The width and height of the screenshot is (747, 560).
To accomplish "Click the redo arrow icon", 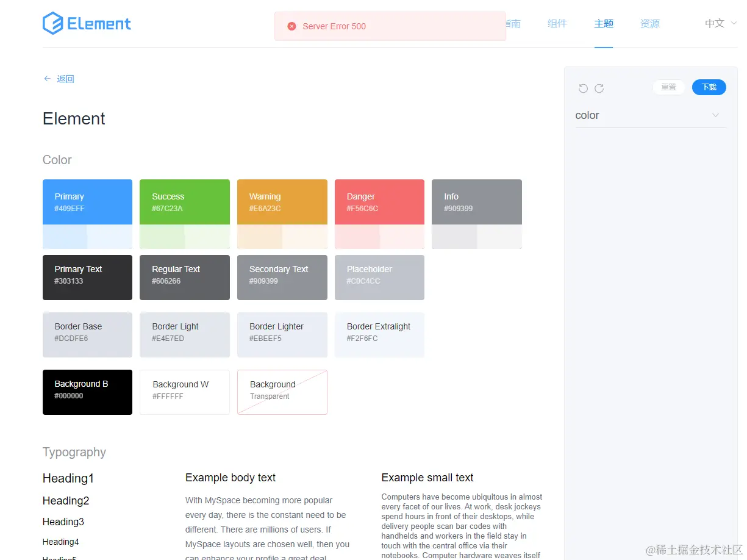I will (599, 88).
